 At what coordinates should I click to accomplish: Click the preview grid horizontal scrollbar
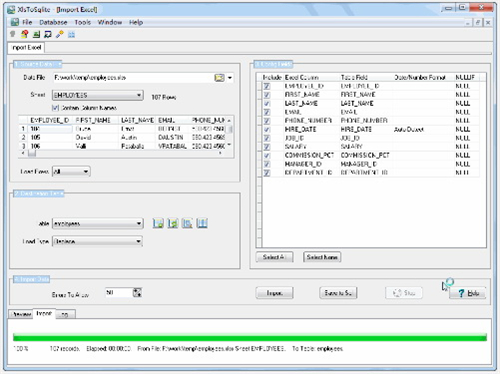pos(122,153)
